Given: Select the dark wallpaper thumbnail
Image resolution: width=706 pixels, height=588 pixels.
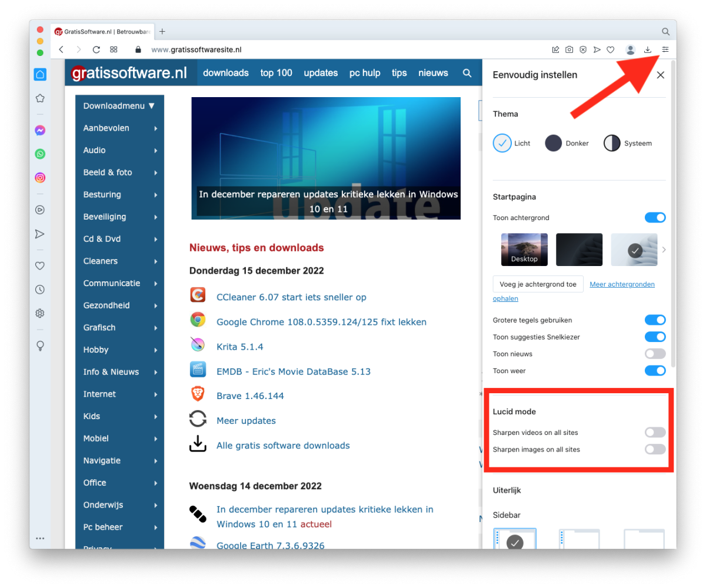Looking at the screenshot, I should pos(579,250).
